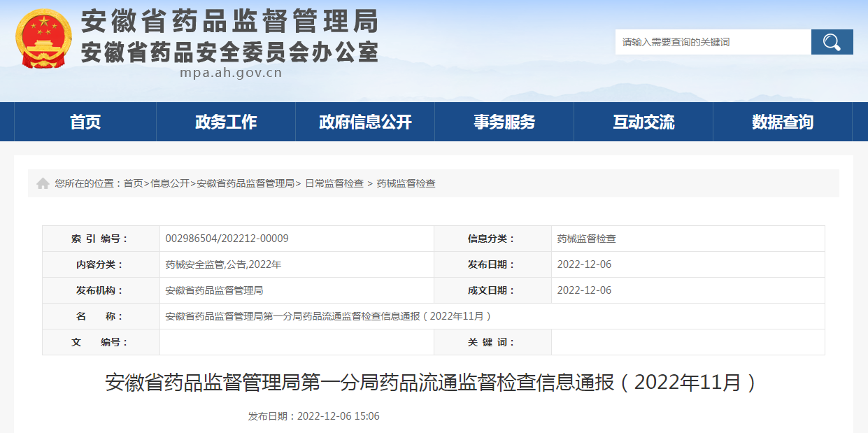The height and width of the screenshot is (433, 868).
Task: Open 药械监督检查 breadcrumb link
Action: 406,183
